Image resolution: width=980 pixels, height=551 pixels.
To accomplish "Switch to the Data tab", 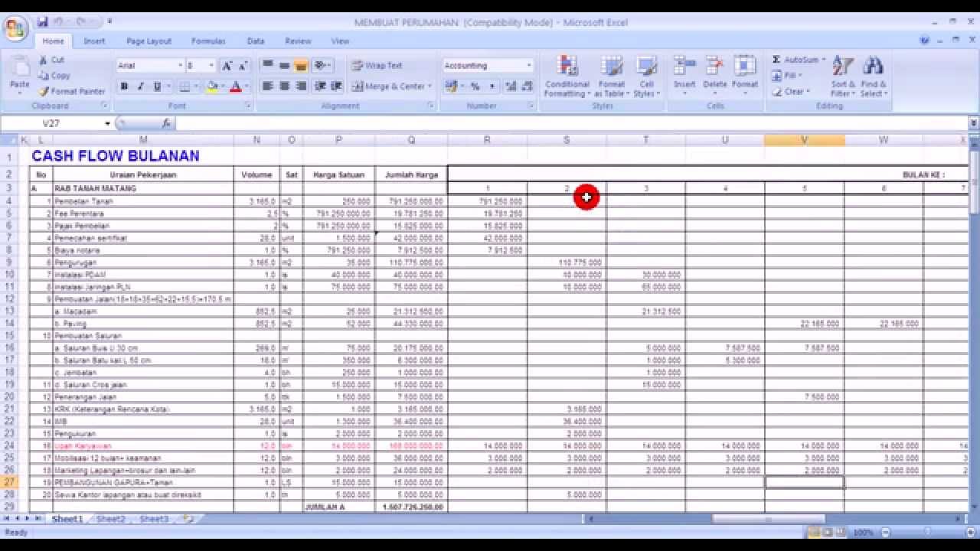I will 256,41.
